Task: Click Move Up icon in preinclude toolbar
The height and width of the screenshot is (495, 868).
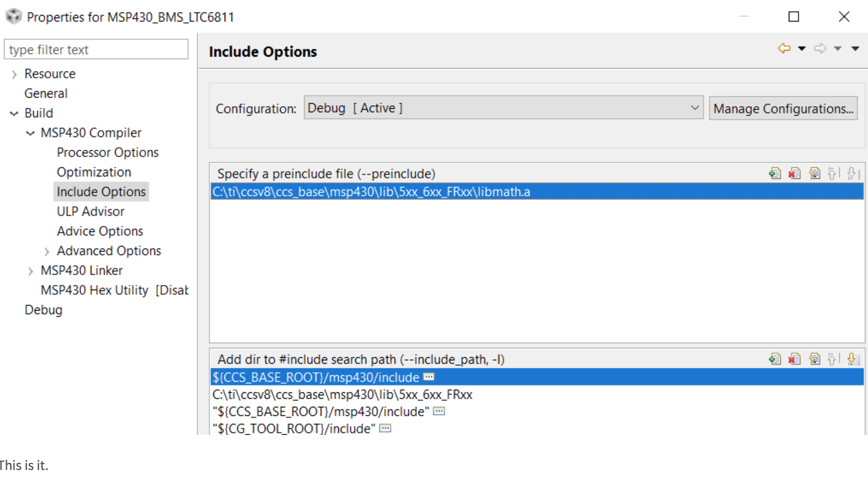Action: coord(833,174)
